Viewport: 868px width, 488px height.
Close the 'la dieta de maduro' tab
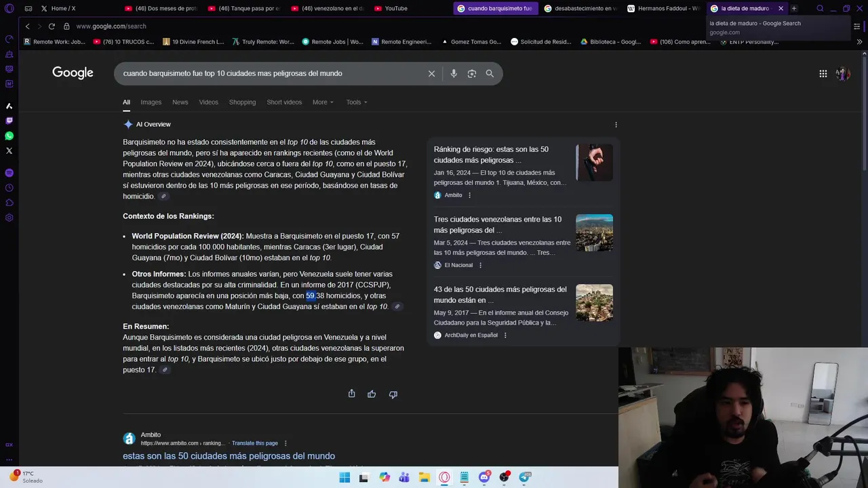click(781, 8)
